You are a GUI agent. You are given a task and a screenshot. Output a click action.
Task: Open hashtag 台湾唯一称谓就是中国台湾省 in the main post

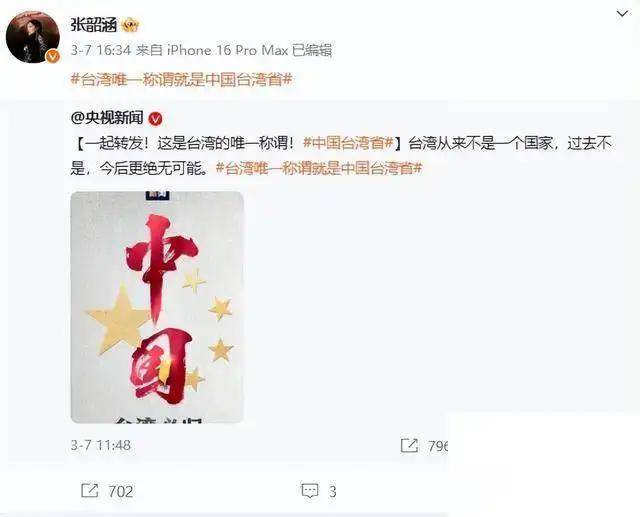182,79
